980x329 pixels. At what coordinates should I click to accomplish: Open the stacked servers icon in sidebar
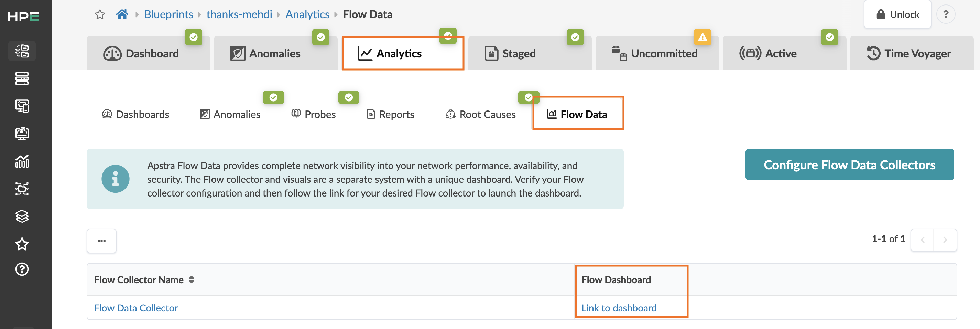pyautogui.click(x=22, y=78)
